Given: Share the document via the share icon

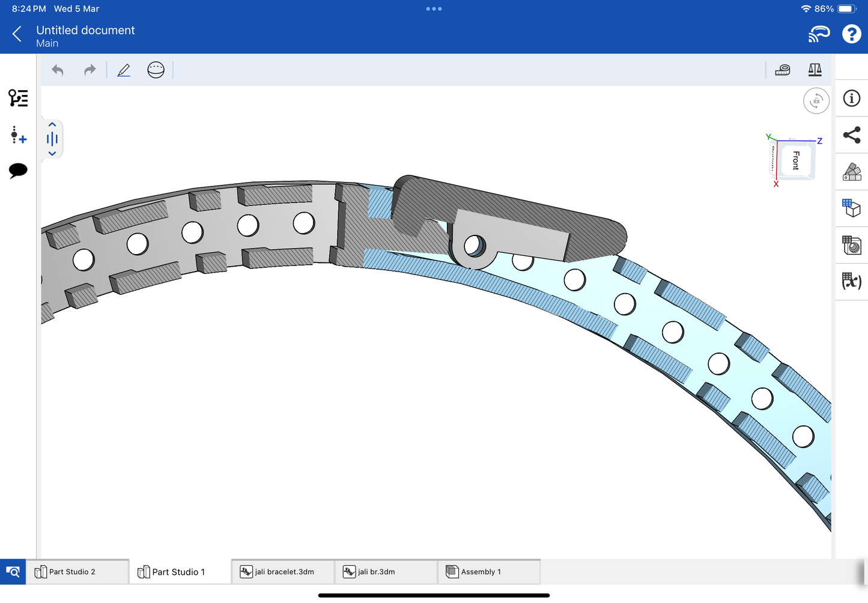Looking at the screenshot, I should (851, 135).
